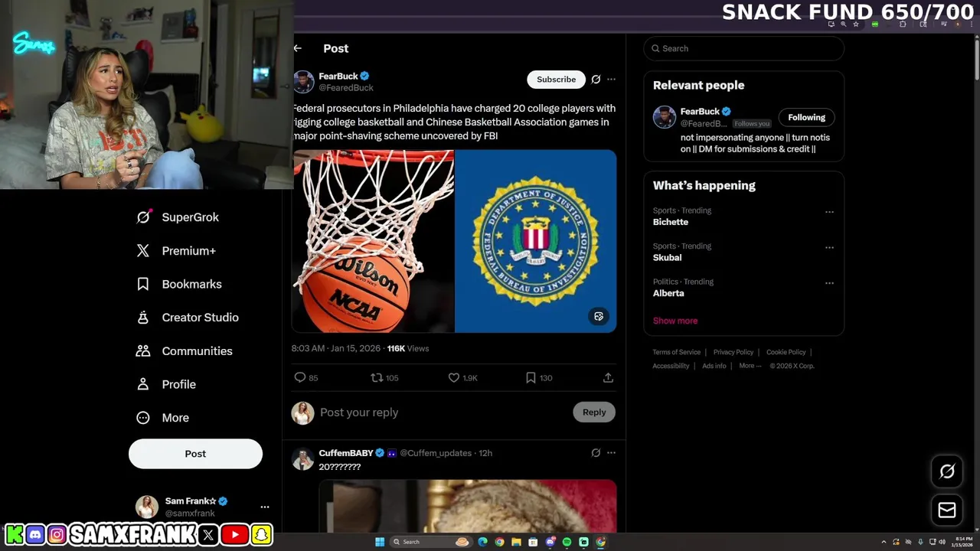Go to Communities in the sidebar
This screenshot has height=551, width=980.
pyautogui.click(x=185, y=351)
